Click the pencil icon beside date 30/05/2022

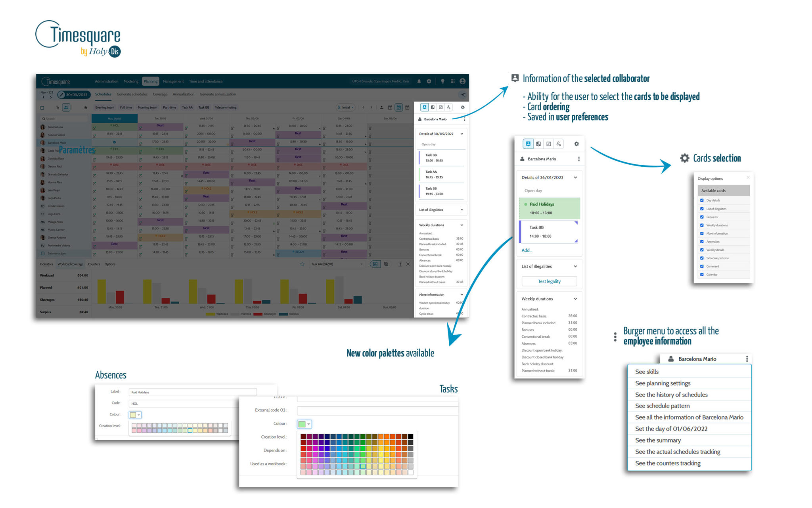(61, 94)
